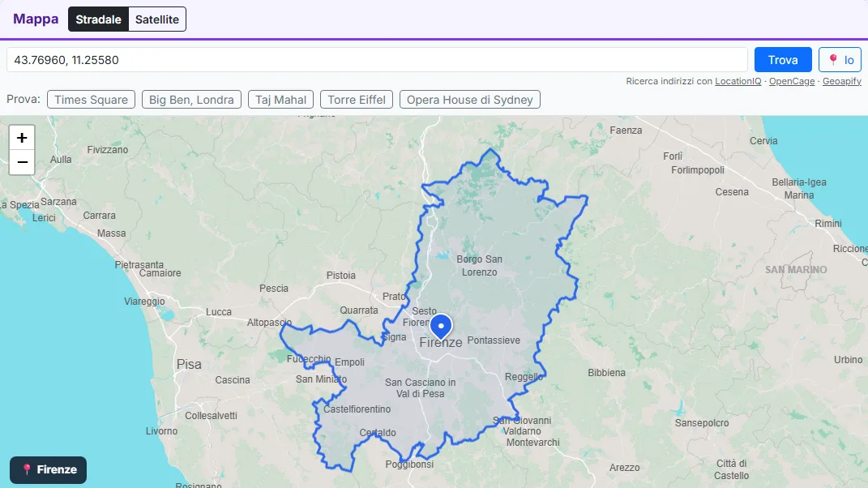Click the Pisa label on the map
868x488 pixels.
click(189, 365)
